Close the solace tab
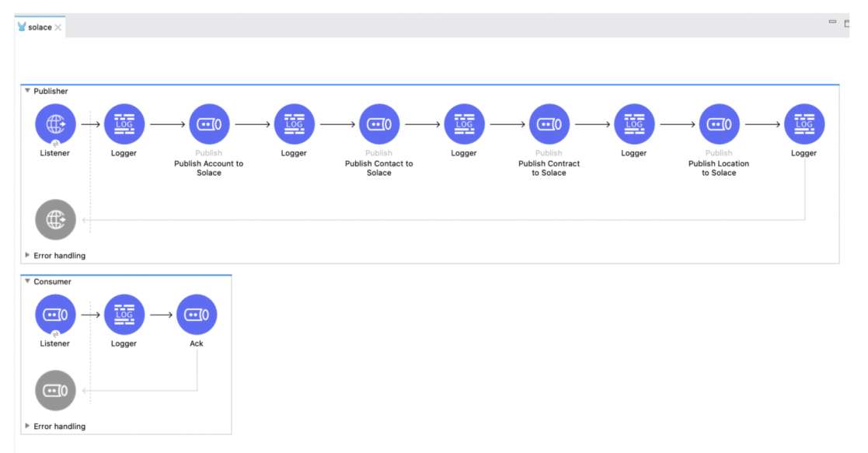This screenshot has height=453, width=868. [x=58, y=27]
